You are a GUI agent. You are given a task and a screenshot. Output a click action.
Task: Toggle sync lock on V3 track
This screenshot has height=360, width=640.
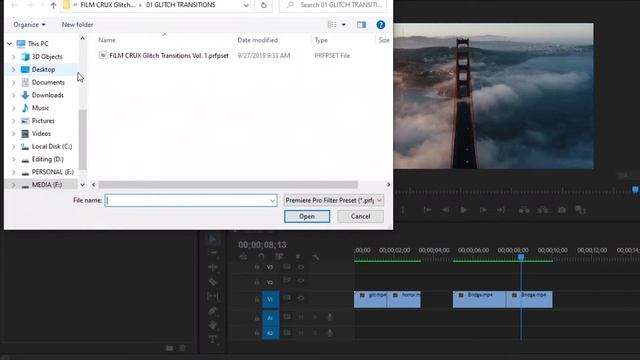click(287, 267)
